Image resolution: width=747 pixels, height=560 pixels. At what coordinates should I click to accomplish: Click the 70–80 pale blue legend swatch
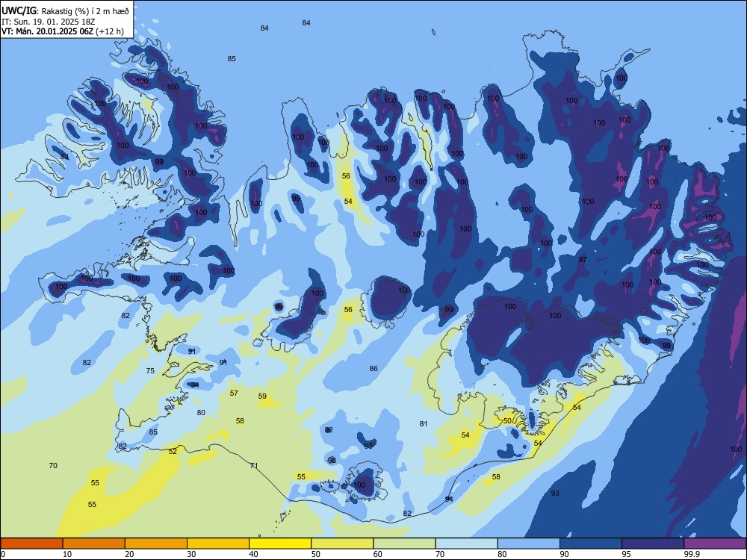pos(466,544)
